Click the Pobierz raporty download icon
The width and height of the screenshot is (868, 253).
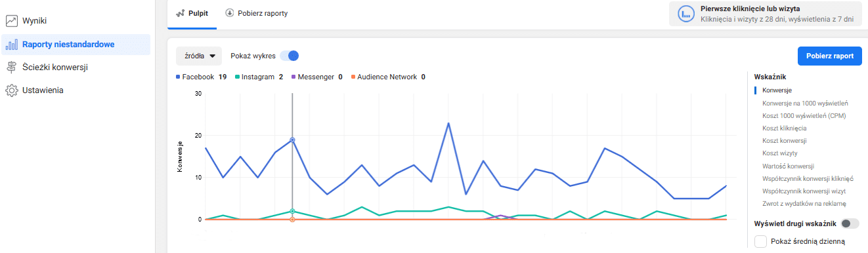230,13
